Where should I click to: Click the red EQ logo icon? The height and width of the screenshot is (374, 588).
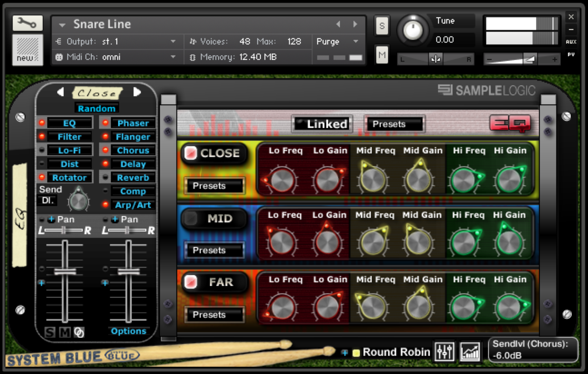[510, 124]
